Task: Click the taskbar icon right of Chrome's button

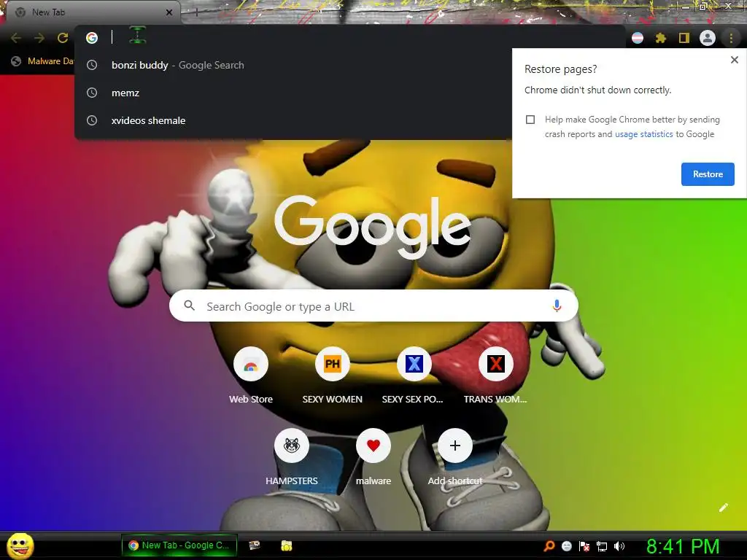Action: 255,545
